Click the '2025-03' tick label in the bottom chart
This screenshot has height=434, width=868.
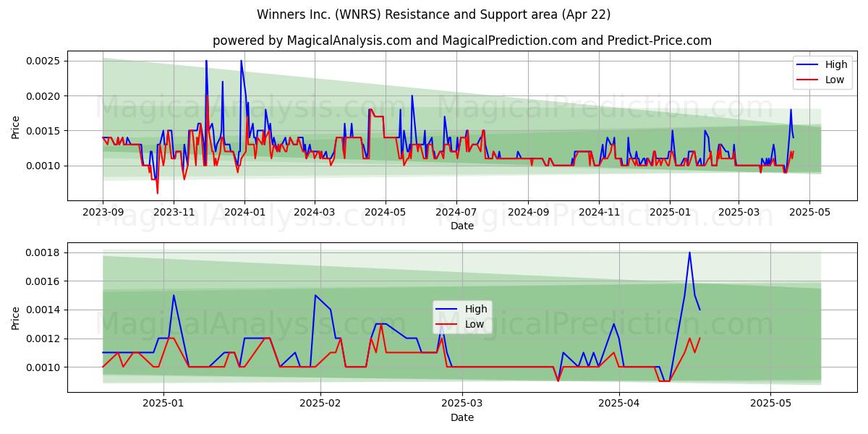461,404
